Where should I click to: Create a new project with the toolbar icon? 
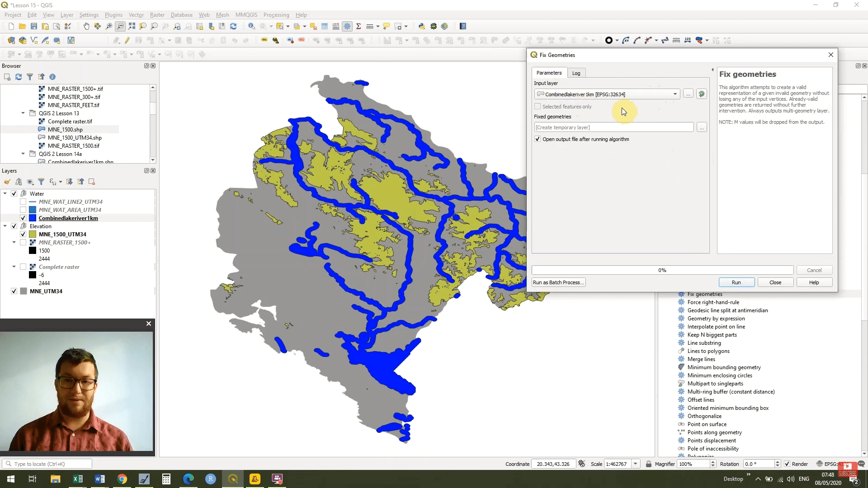(x=11, y=26)
